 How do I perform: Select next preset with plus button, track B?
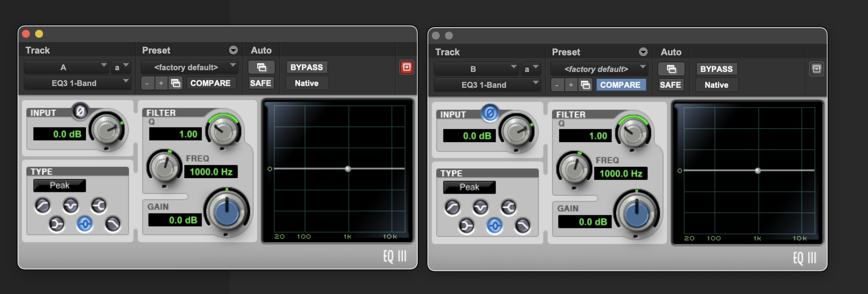click(x=571, y=85)
